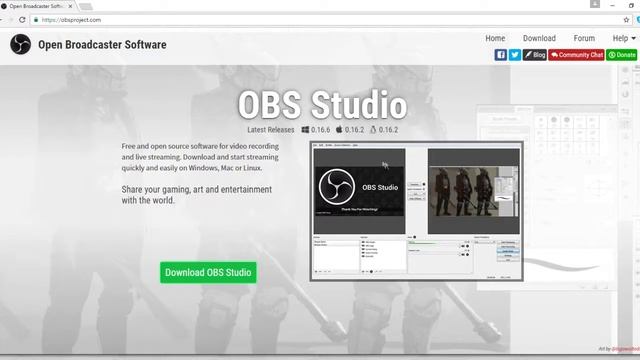Click the artist credit link at bottom right
The image size is (640, 360).
(x=625, y=349)
